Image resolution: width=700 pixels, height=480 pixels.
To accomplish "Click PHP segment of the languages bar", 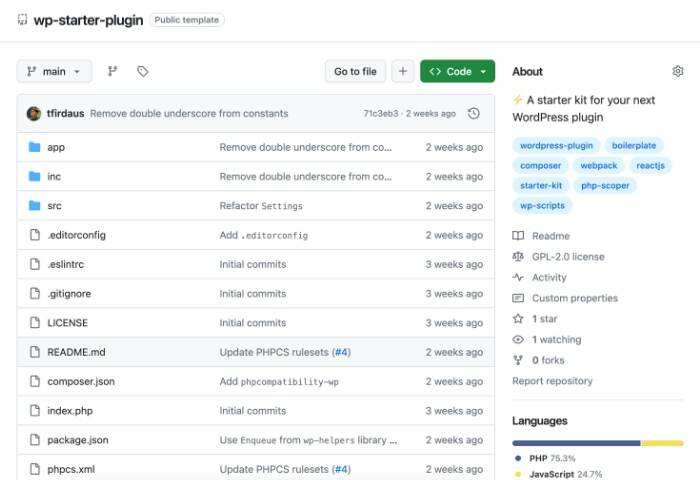I will (576, 443).
